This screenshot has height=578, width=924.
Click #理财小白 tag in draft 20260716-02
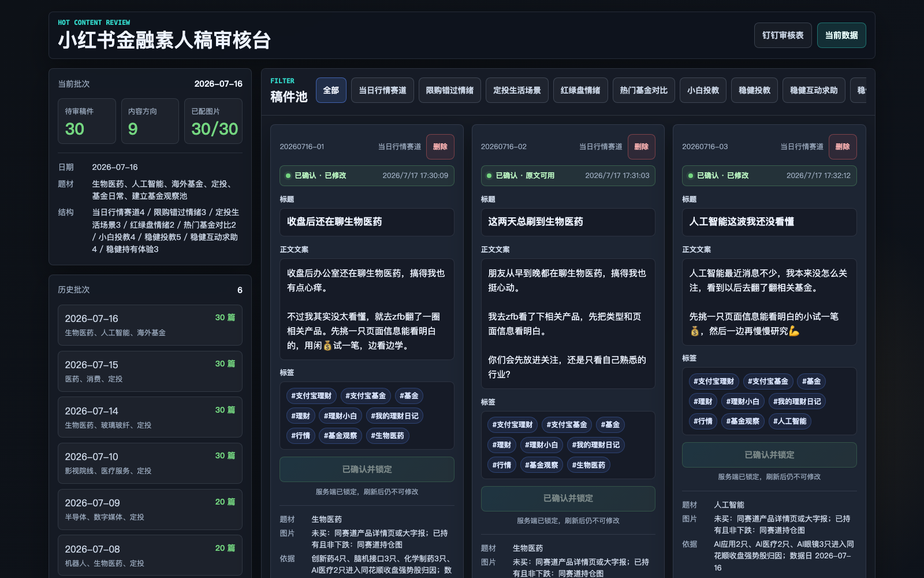point(541,445)
